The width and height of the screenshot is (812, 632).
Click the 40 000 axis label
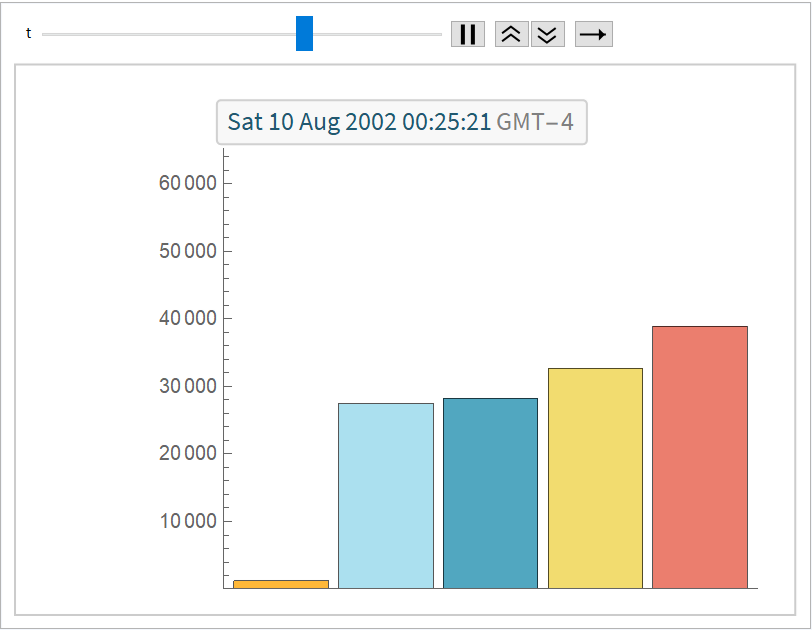pos(188,318)
